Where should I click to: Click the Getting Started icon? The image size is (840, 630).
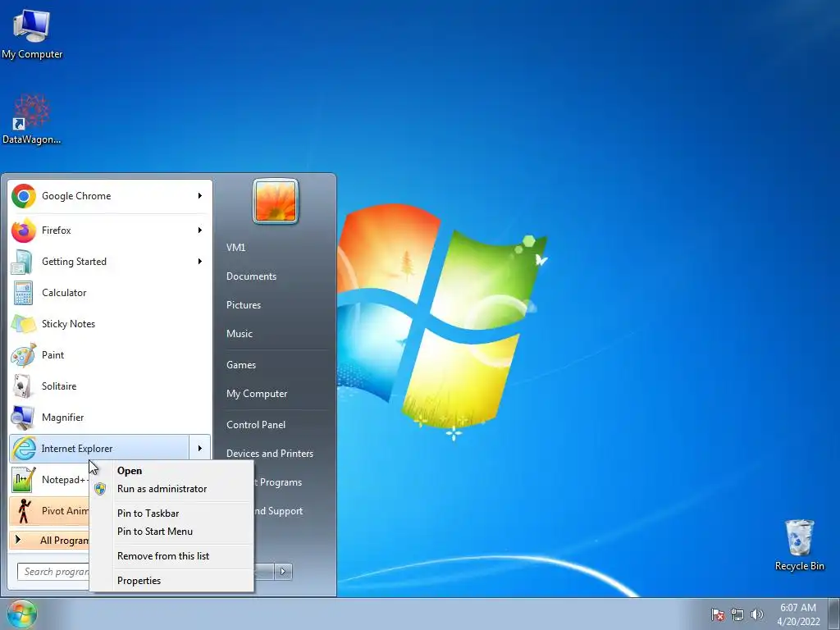tap(22, 262)
